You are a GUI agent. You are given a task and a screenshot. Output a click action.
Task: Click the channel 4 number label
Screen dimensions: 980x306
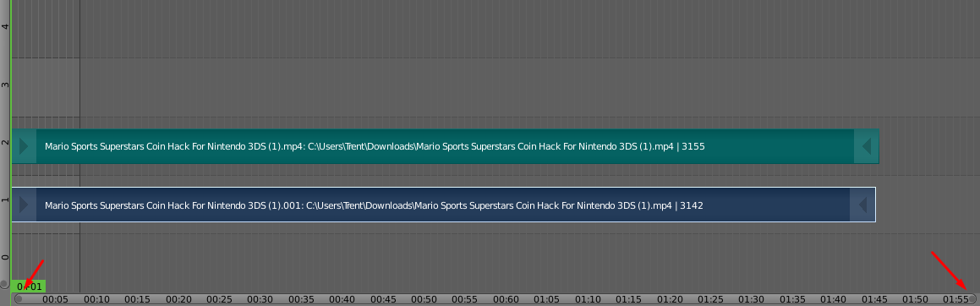click(5, 26)
